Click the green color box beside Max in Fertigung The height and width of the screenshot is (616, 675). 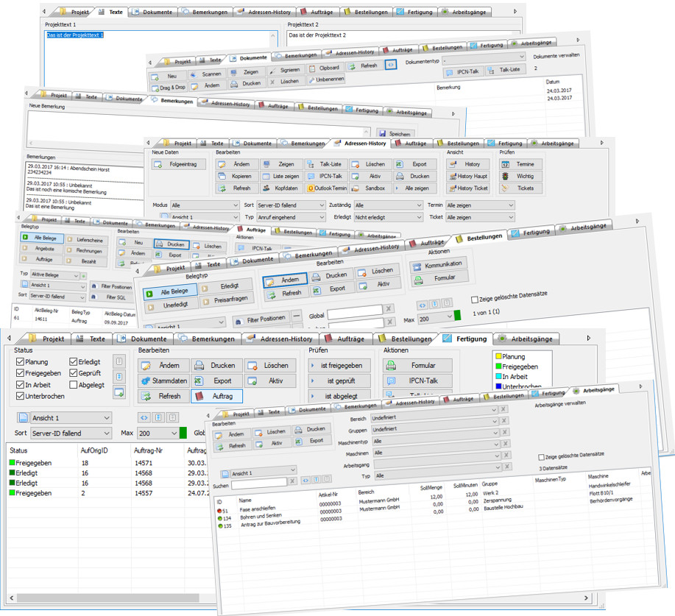click(x=183, y=433)
